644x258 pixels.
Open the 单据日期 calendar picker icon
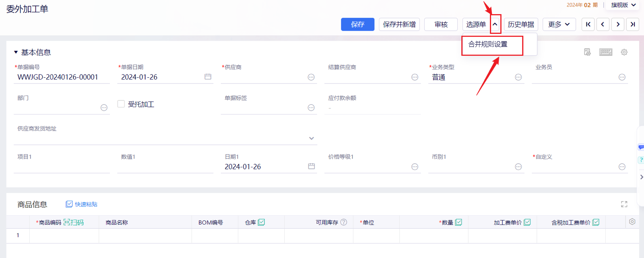pyautogui.click(x=208, y=77)
